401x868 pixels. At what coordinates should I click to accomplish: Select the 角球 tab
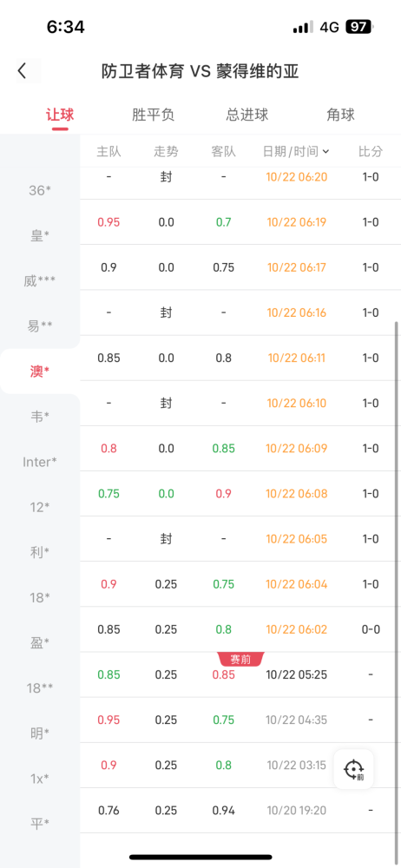pyautogui.click(x=340, y=115)
